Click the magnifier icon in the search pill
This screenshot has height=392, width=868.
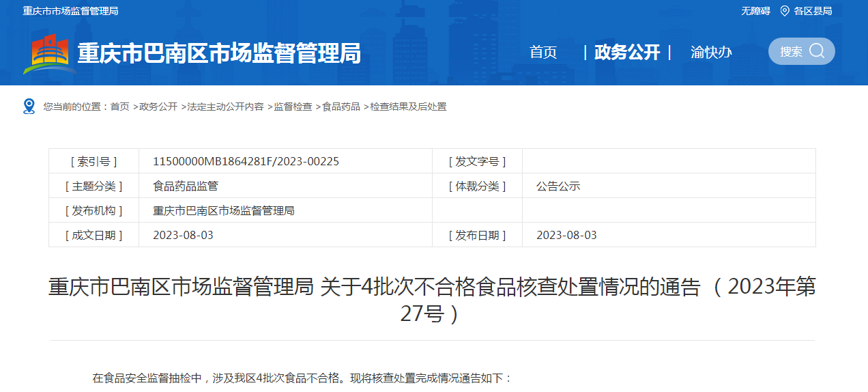pyautogui.click(x=817, y=51)
